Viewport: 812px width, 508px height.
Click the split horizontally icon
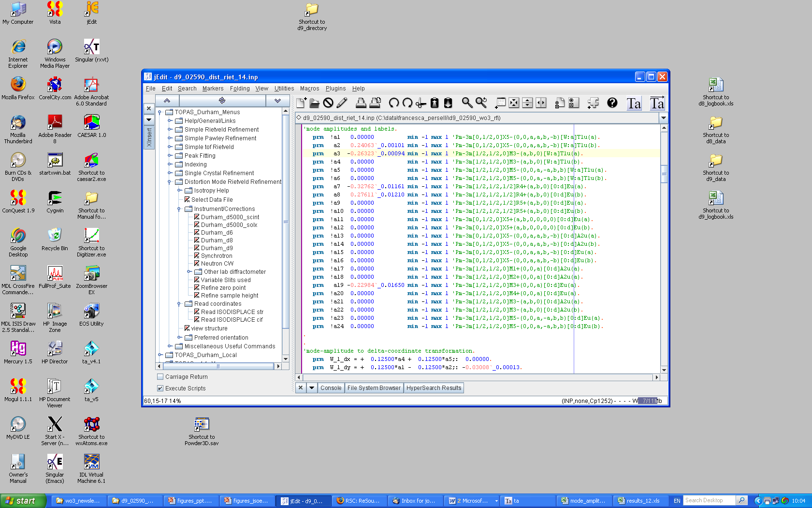527,103
